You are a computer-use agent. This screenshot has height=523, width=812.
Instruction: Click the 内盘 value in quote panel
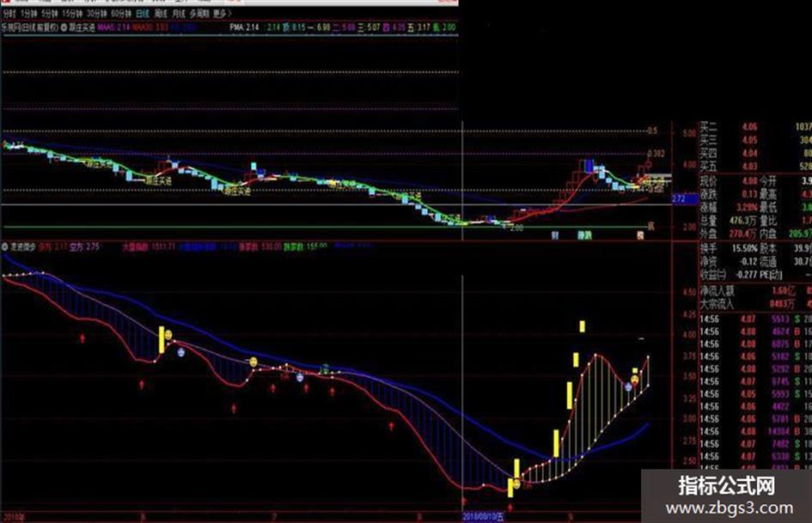point(801,234)
